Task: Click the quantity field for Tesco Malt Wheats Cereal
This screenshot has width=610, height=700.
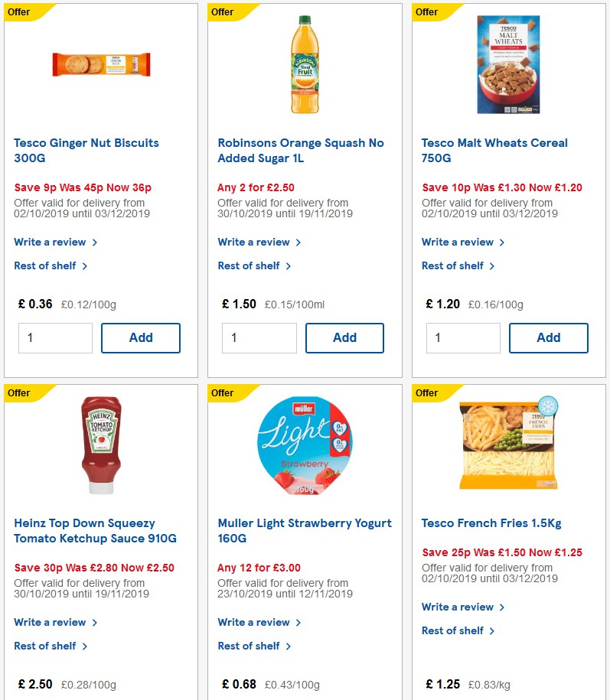Action: pyautogui.click(x=463, y=337)
